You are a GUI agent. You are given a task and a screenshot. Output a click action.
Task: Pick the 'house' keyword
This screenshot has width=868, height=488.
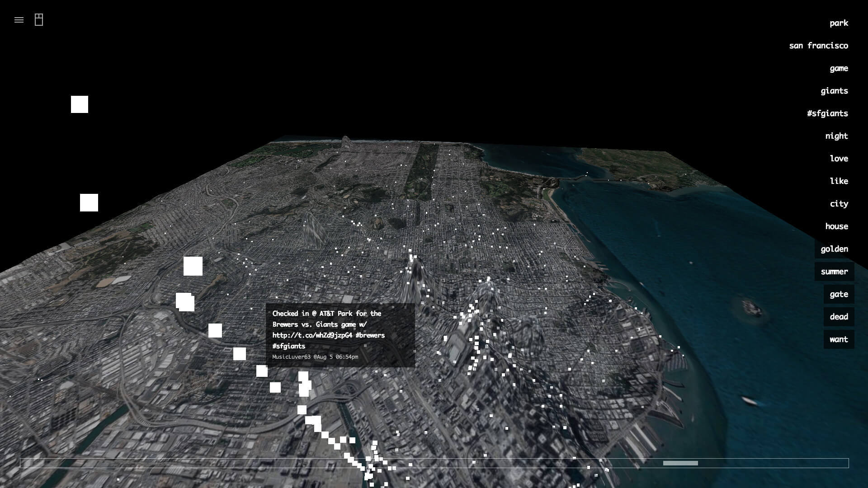pos(836,226)
